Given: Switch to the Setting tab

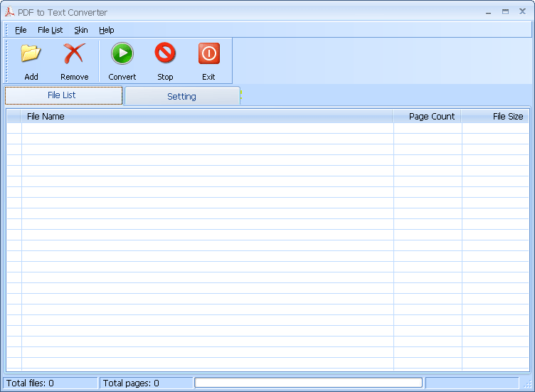Looking at the screenshot, I should tap(182, 96).
